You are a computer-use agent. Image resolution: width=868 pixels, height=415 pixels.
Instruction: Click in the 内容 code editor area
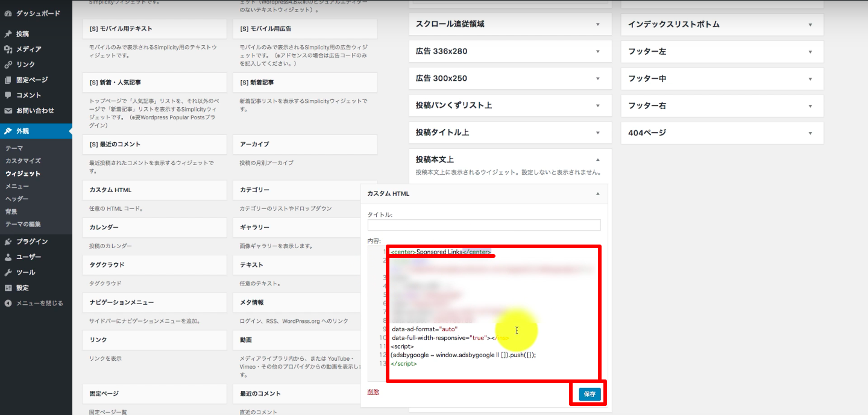[494, 313]
